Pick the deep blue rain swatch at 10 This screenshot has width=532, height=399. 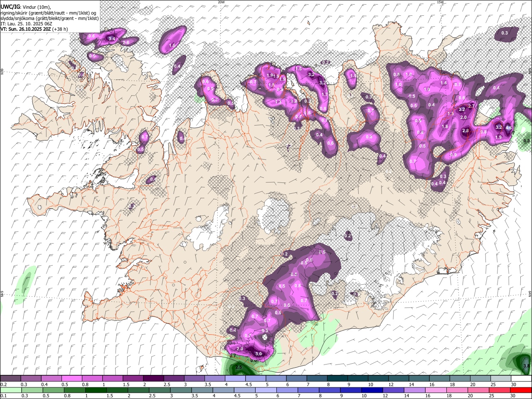click(372, 390)
